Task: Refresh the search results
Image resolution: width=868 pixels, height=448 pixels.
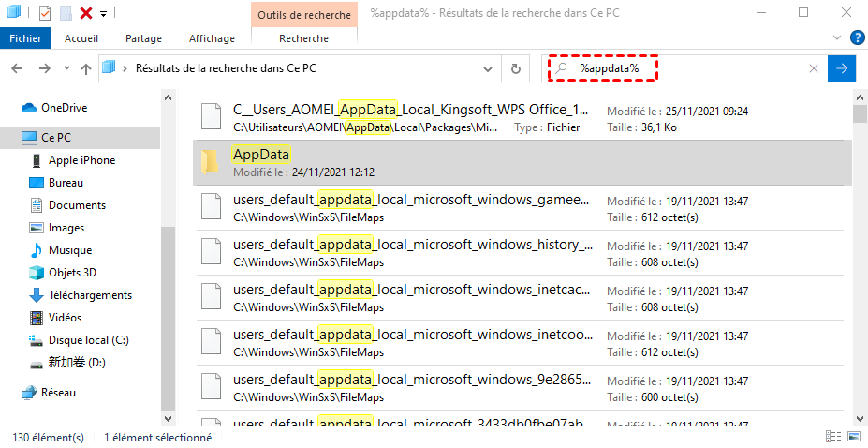Action: (515, 68)
